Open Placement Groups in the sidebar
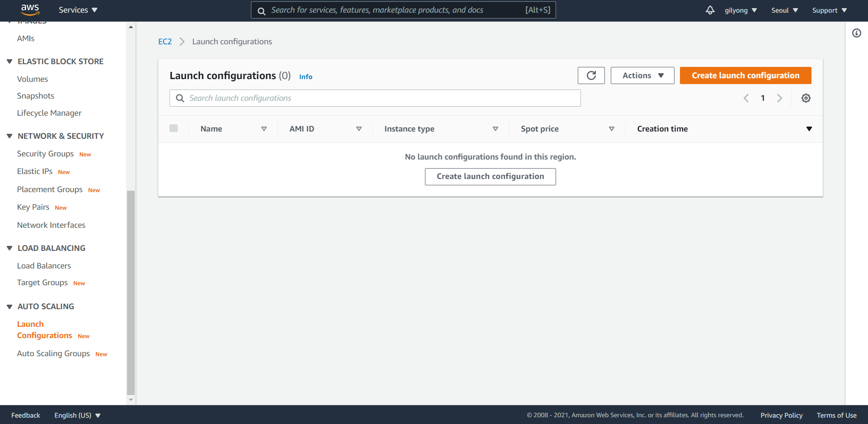 tap(50, 189)
